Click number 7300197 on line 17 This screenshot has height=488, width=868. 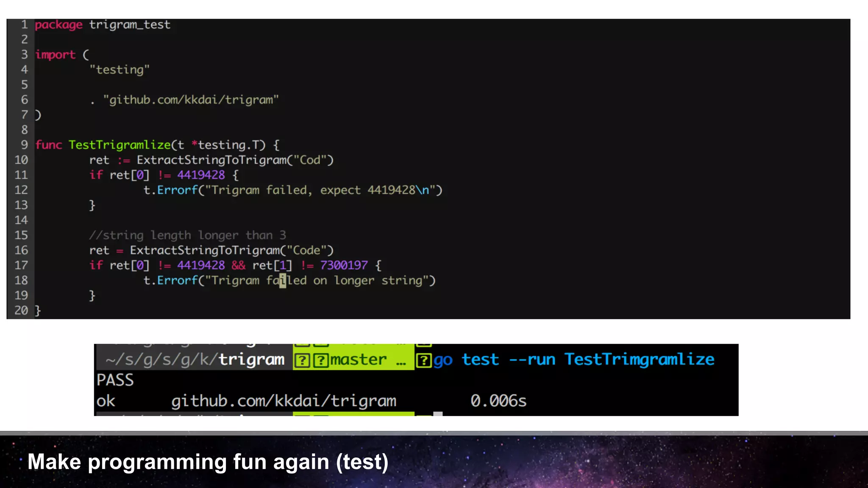pyautogui.click(x=344, y=265)
